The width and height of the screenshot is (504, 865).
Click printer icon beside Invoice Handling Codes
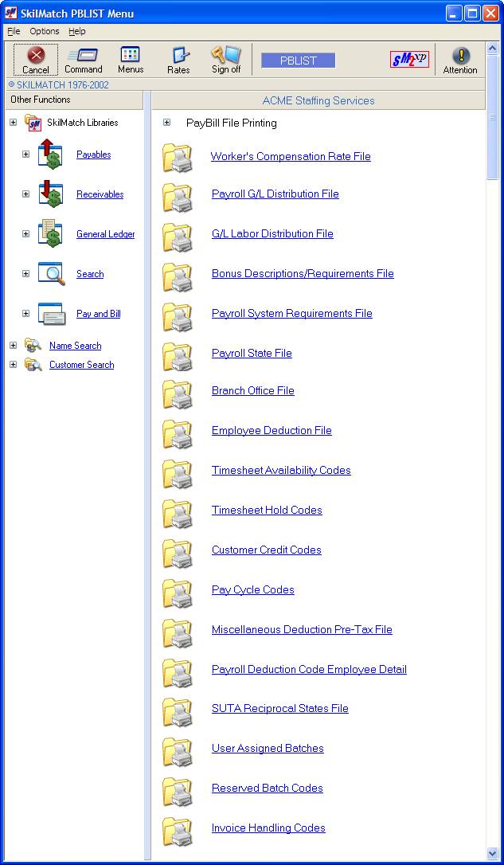click(x=178, y=832)
